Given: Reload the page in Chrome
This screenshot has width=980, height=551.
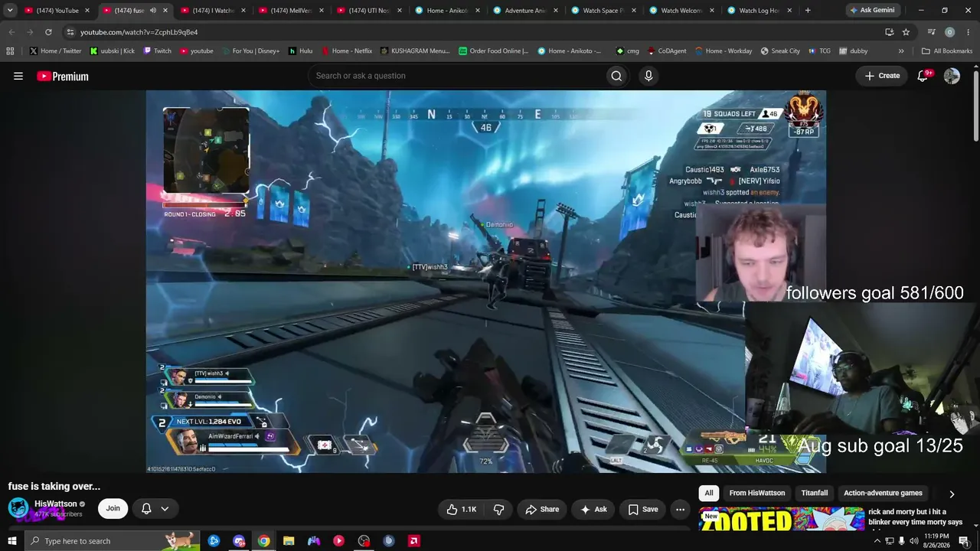Looking at the screenshot, I should [x=48, y=32].
